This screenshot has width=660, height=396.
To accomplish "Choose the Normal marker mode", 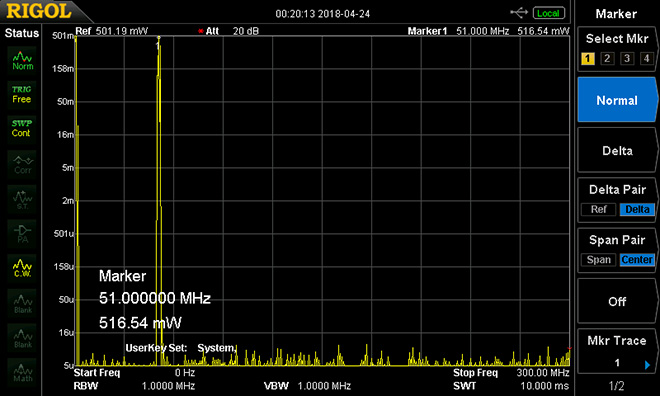I will coord(617,100).
